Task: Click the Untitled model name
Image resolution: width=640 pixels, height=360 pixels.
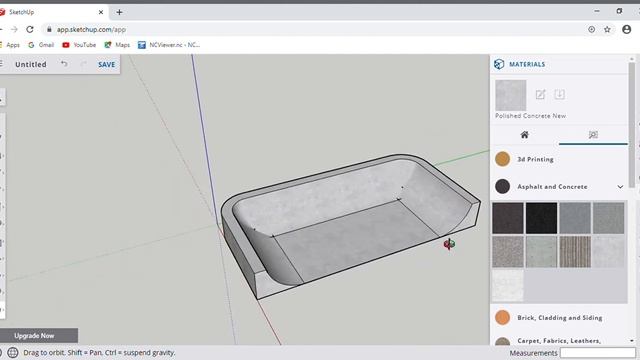Action: [31, 64]
